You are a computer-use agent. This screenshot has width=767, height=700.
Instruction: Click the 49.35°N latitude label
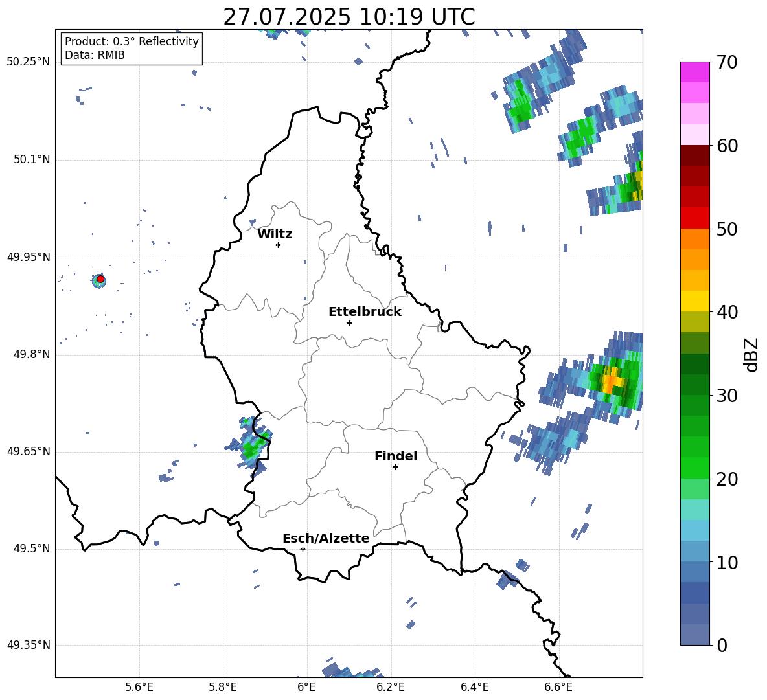[x=29, y=645]
